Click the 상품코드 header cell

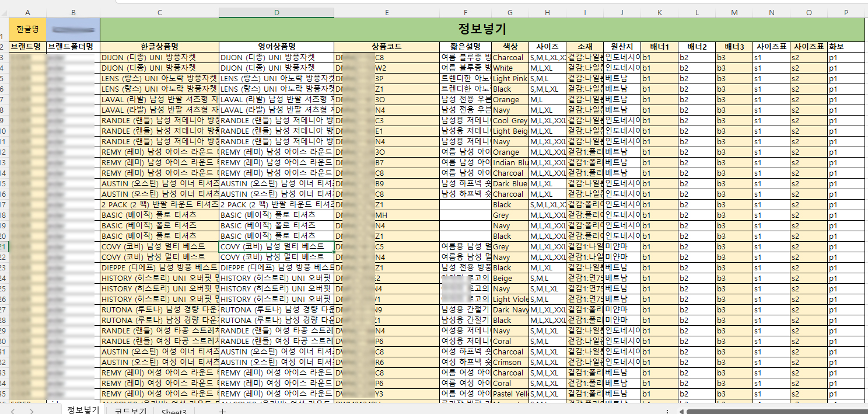click(387, 47)
